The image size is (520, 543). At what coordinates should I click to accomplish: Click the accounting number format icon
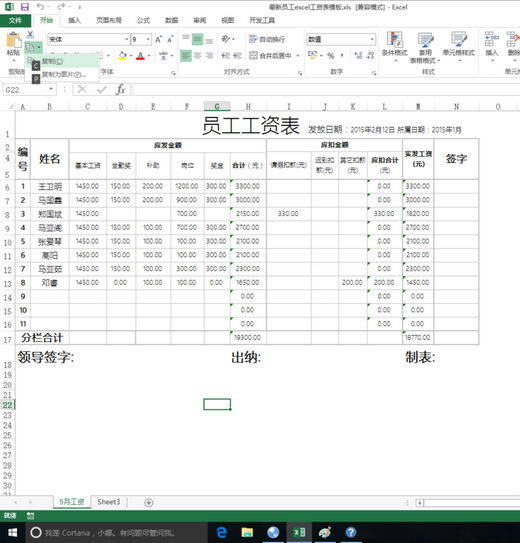[x=312, y=55]
